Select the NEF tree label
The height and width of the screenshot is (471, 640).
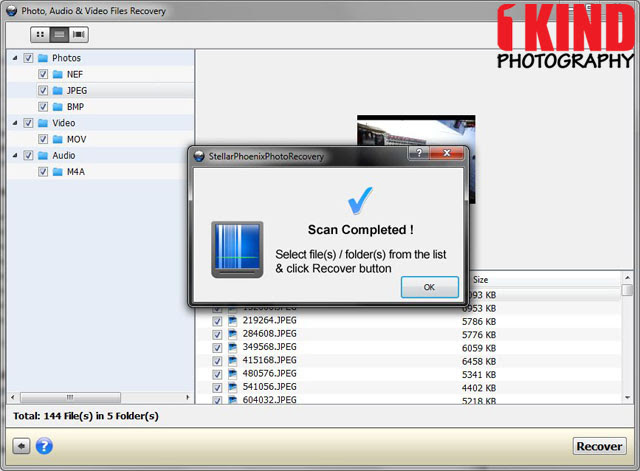click(x=75, y=74)
